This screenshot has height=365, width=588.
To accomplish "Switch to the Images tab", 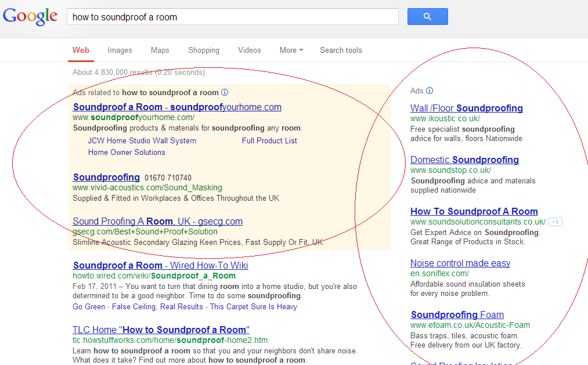I will coord(120,50).
